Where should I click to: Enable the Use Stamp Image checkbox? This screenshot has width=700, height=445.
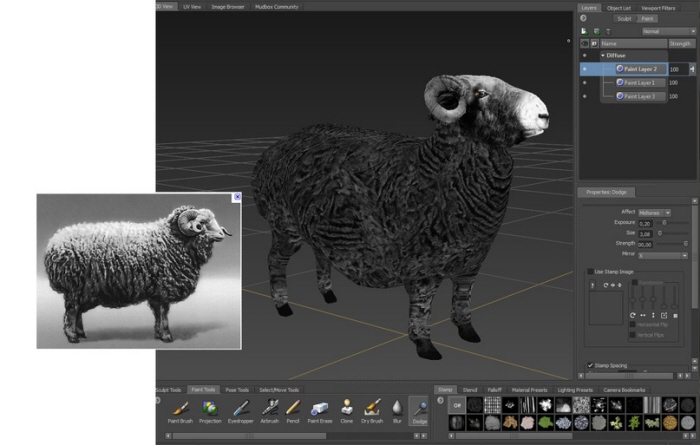click(590, 272)
